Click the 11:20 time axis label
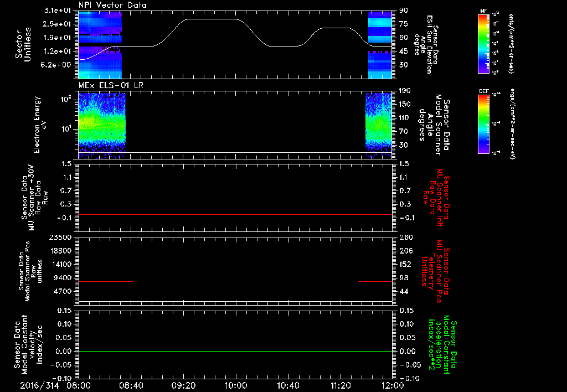The height and width of the screenshot is (392, 567). tap(341, 385)
